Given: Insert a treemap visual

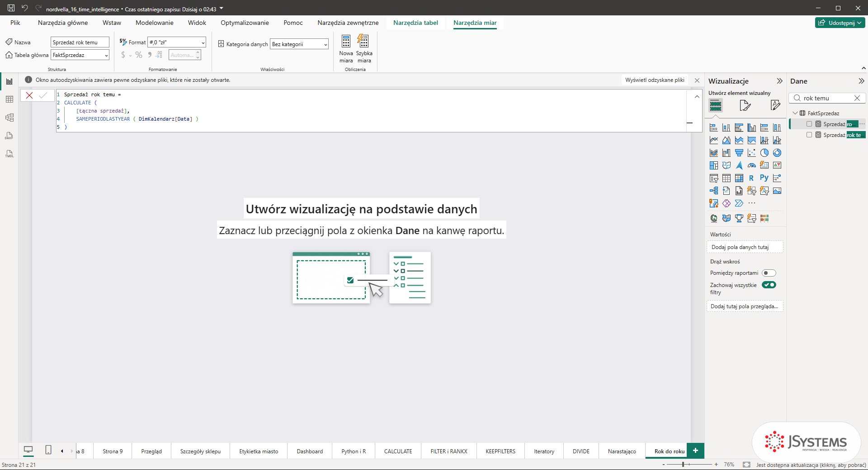Looking at the screenshot, I should pyautogui.click(x=714, y=165).
